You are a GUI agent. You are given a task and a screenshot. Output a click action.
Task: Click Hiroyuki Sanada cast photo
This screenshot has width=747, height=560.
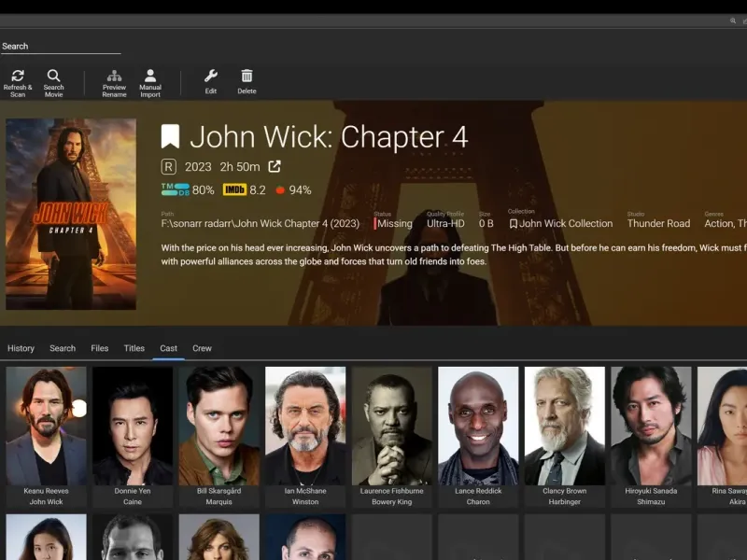651,426
